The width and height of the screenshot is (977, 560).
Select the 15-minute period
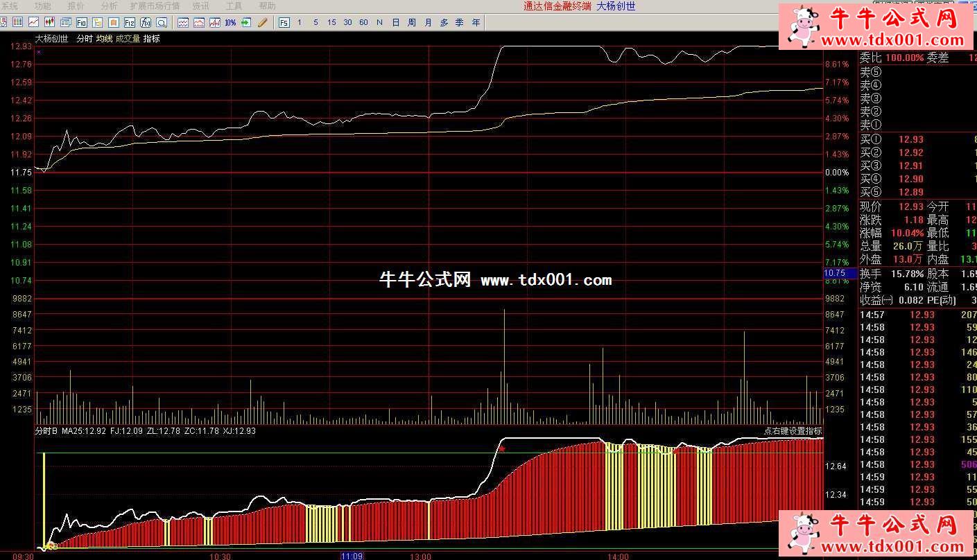[331, 22]
